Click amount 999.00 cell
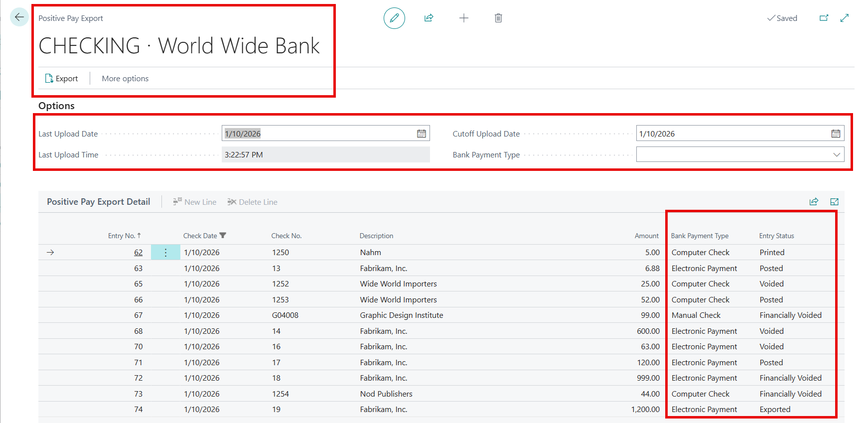Viewport: 868px width, 423px height. [x=648, y=378]
